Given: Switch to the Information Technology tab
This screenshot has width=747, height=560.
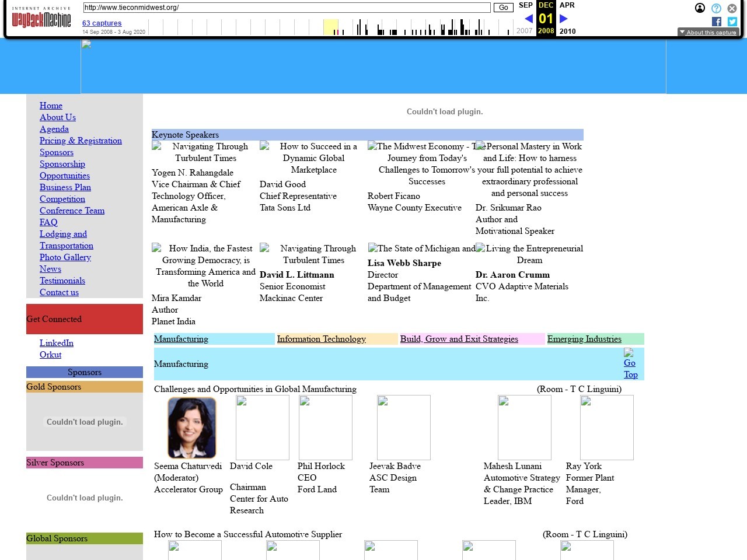Looking at the screenshot, I should pyautogui.click(x=321, y=339).
